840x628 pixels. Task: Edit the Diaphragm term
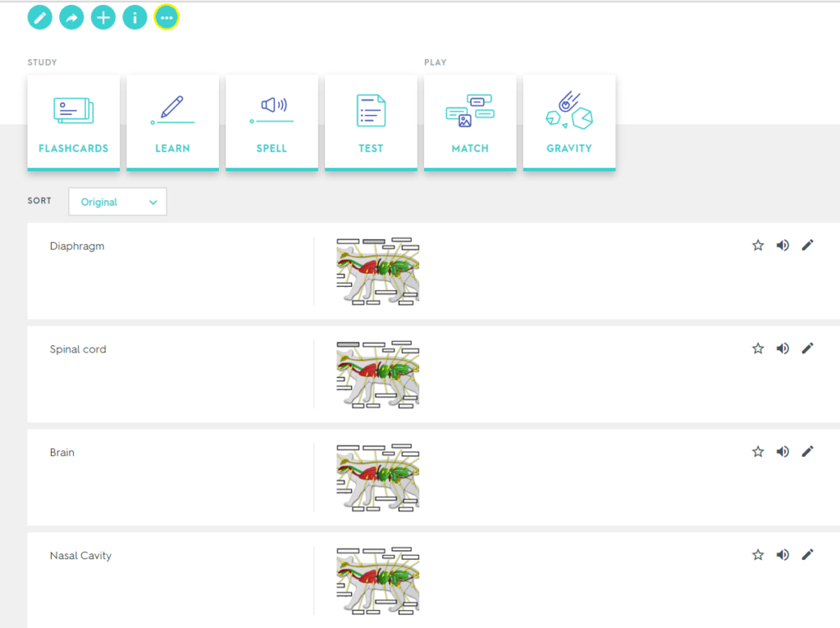(807, 245)
